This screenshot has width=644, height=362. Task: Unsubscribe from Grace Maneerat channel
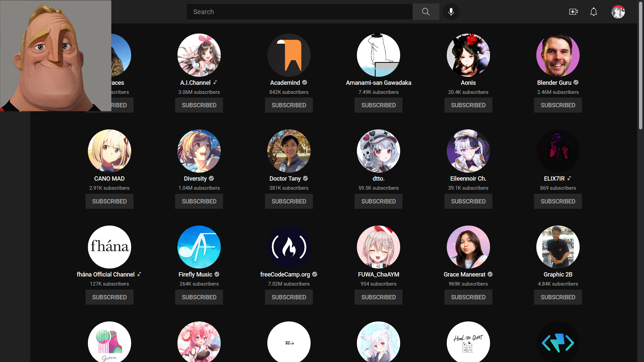pos(468,297)
